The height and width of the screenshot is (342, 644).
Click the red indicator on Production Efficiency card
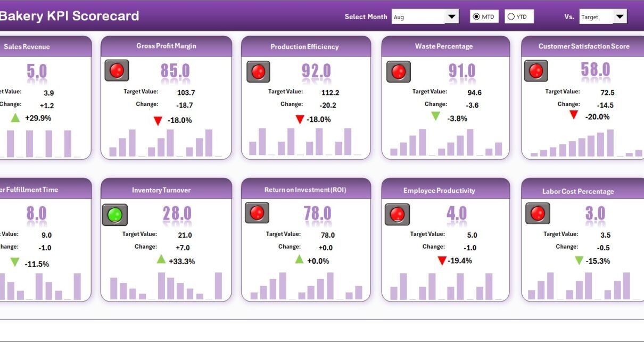[x=258, y=71]
